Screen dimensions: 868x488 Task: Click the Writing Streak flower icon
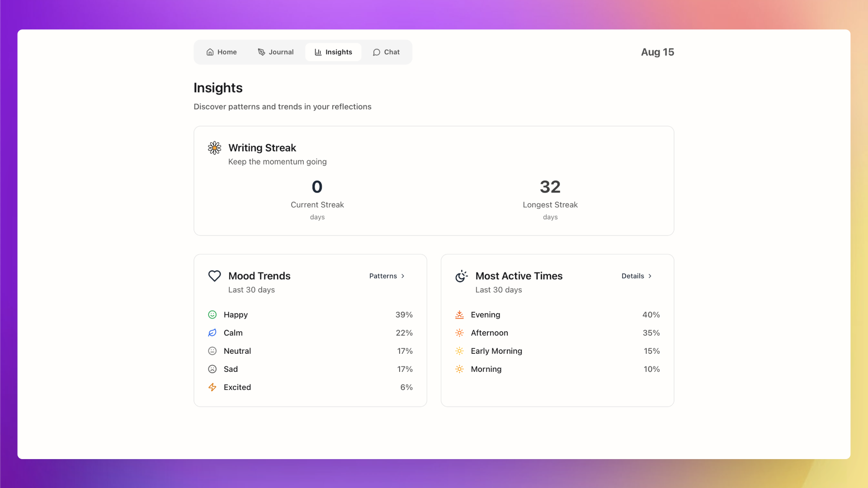click(x=214, y=148)
